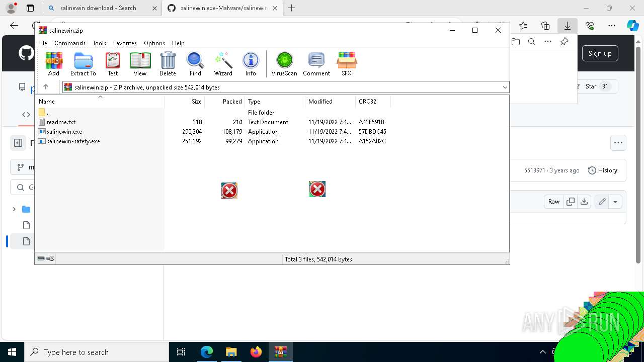Copy raw file icon on GitHub

[x=571, y=202]
